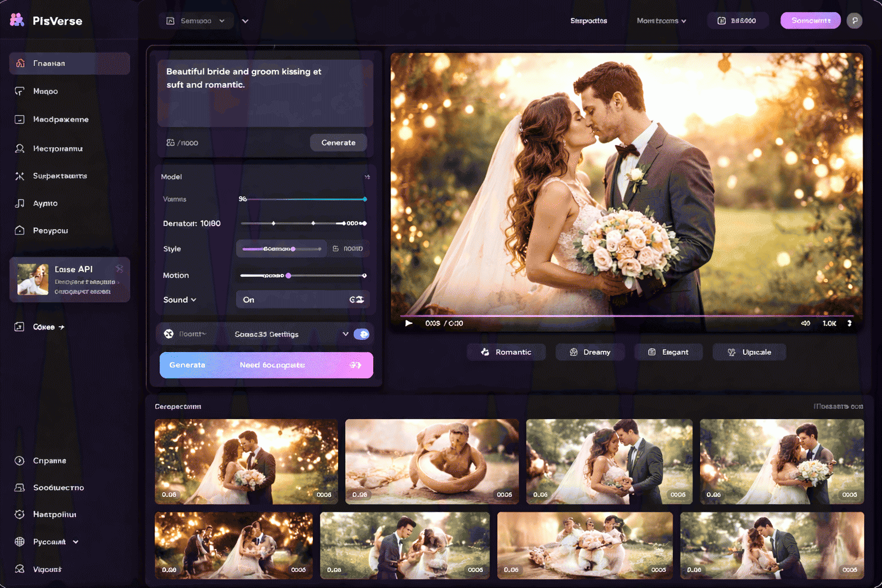The image size is (882, 588).
Task: Toggle Sound On switch field
Action: click(x=357, y=300)
